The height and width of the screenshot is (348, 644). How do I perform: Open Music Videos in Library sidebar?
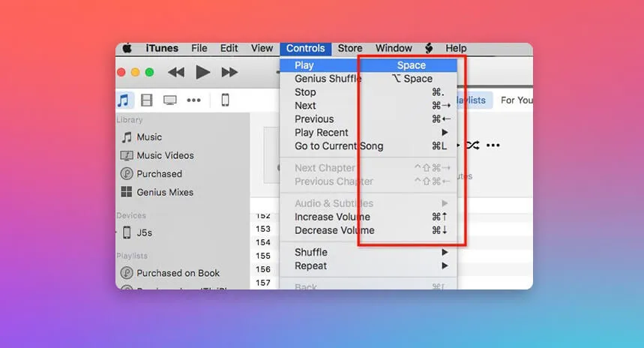pos(164,155)
